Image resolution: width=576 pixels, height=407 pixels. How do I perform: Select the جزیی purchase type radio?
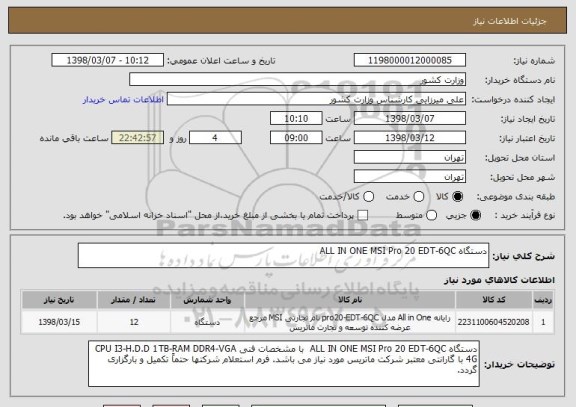tap(475, 215)
